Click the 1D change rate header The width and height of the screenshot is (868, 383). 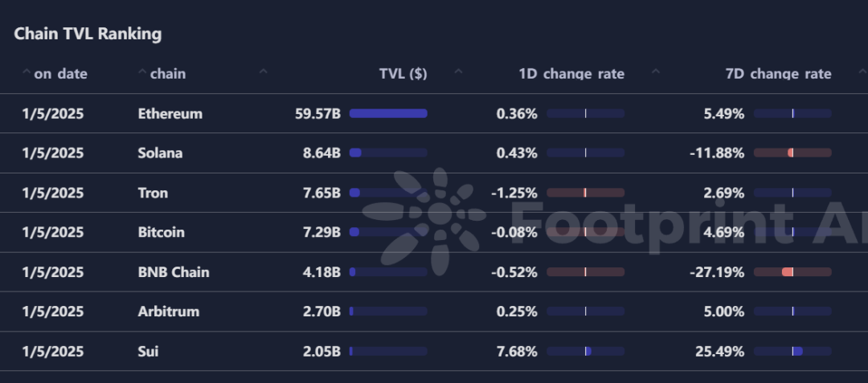(x=571, y=74)
